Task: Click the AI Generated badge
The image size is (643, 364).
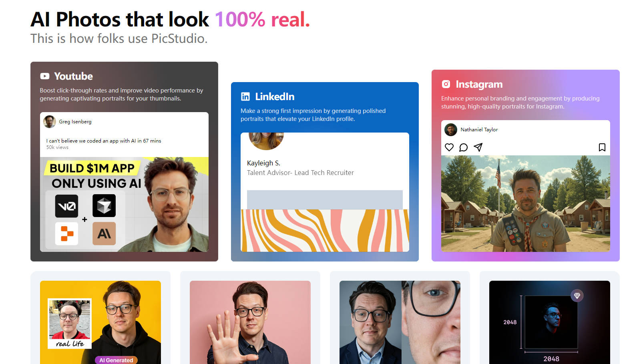Action: (116, 360)
